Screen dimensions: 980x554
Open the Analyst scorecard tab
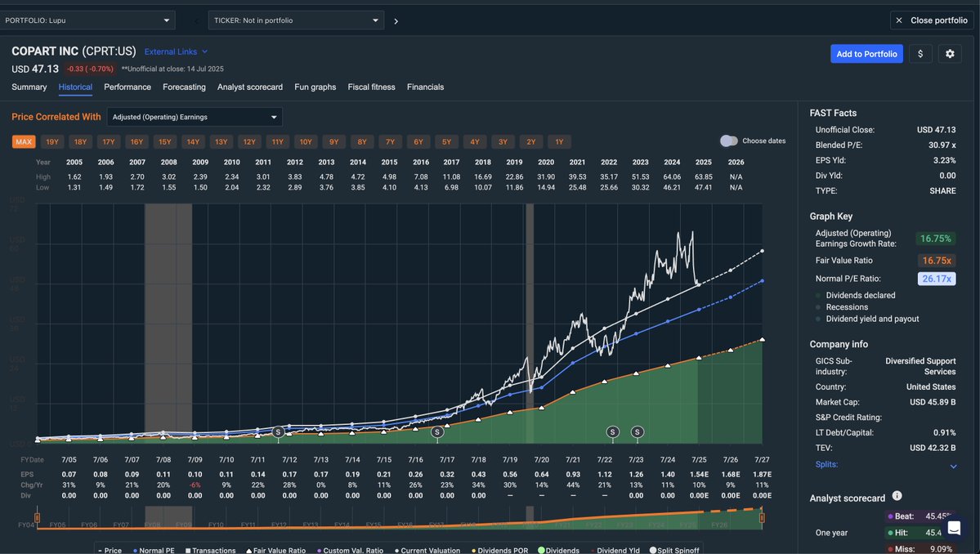pyautogui.click(x=250, y=87)
